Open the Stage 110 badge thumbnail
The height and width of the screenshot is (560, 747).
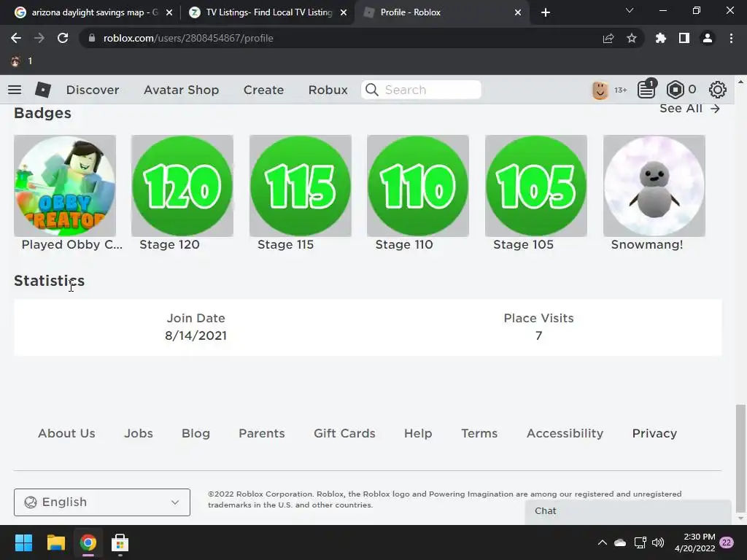[x=418, y=186]
